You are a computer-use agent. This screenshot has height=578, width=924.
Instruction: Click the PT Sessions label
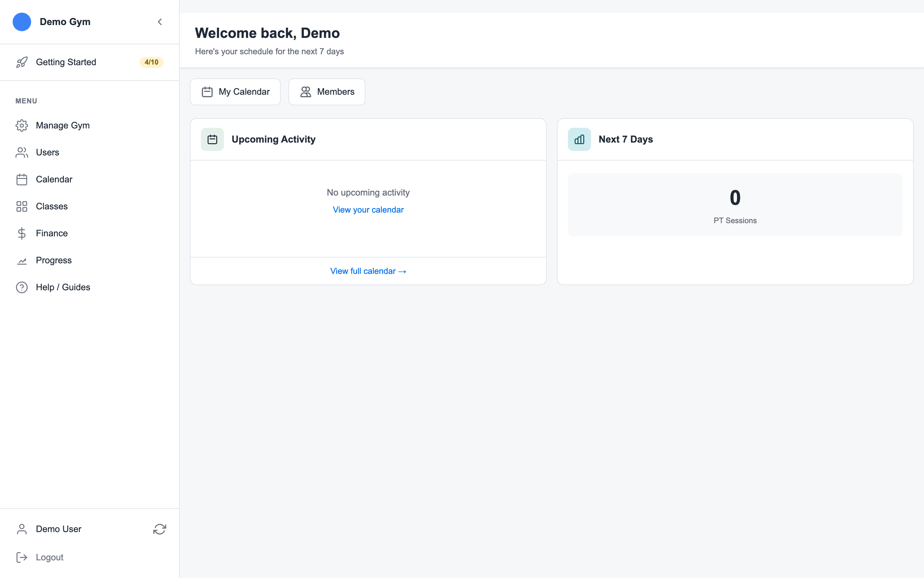(x=735, y=221)
